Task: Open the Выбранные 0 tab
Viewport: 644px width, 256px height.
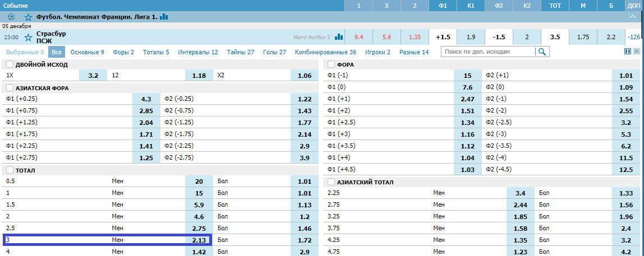Action: (25, 52)
